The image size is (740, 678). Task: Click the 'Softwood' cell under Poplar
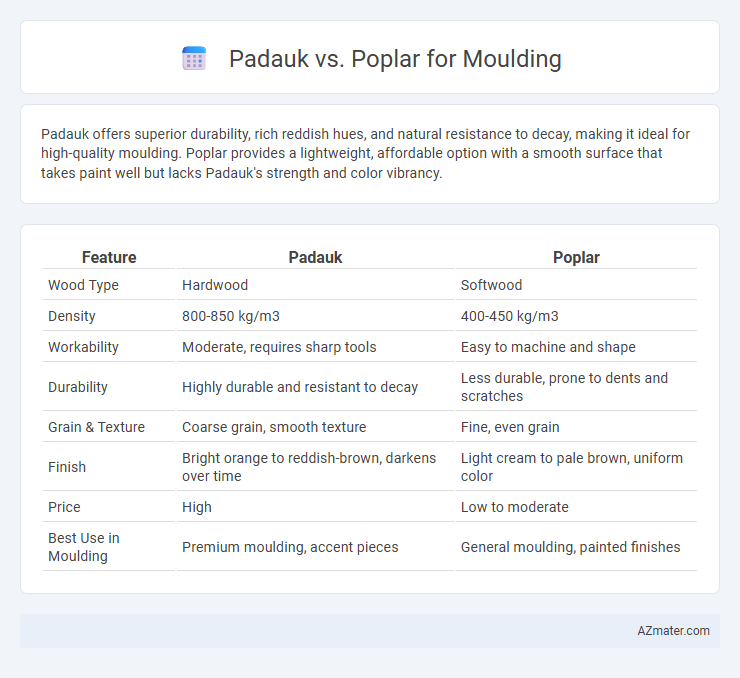[x=491, y=285]
